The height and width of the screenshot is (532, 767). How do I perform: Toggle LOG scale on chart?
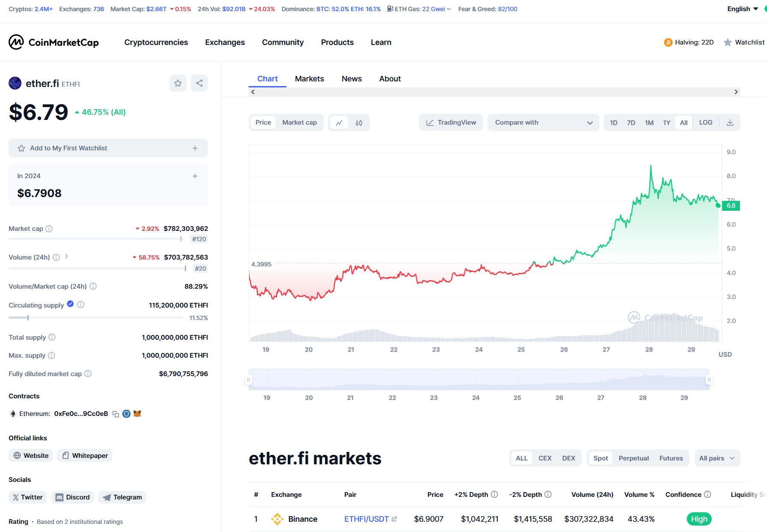[706, 123]
